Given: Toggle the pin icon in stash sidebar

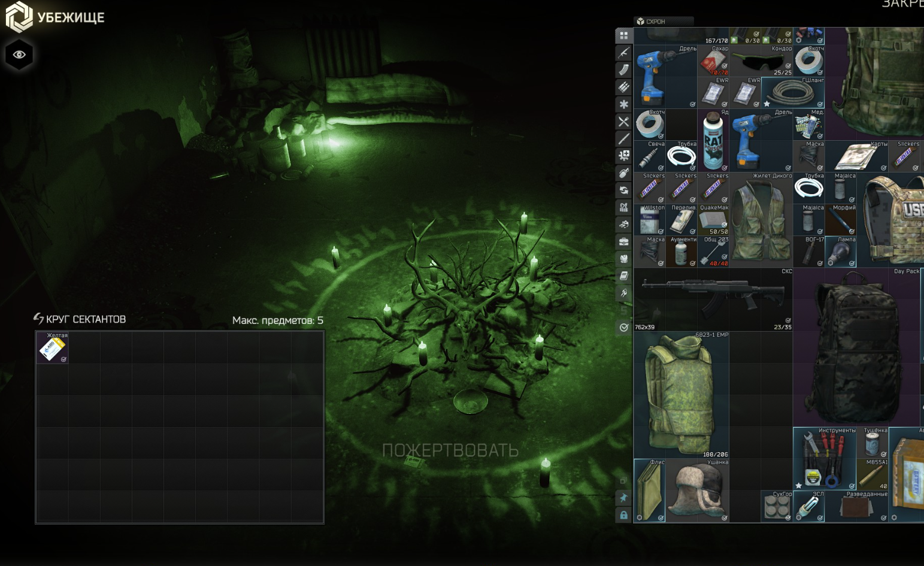Looking at the screenshot, I should tap(624, 498).
